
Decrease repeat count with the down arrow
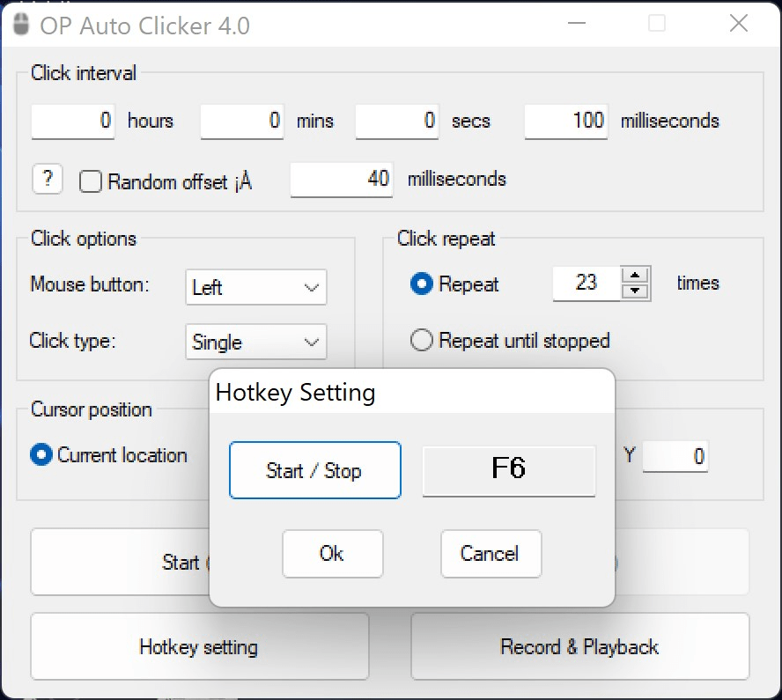635,290
